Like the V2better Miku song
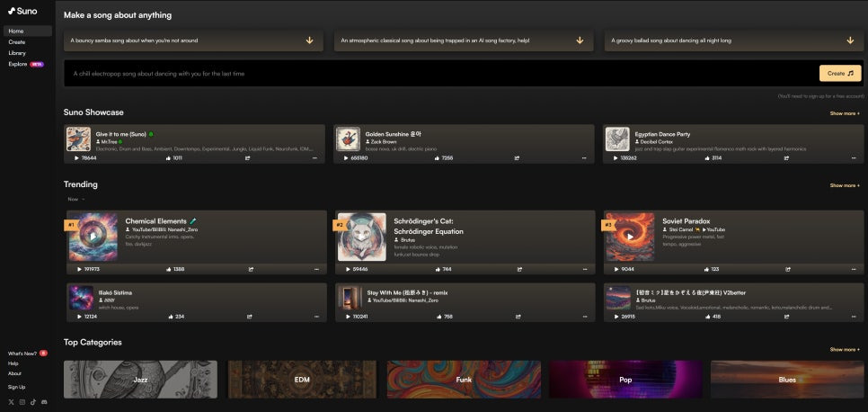 (708, 317)
